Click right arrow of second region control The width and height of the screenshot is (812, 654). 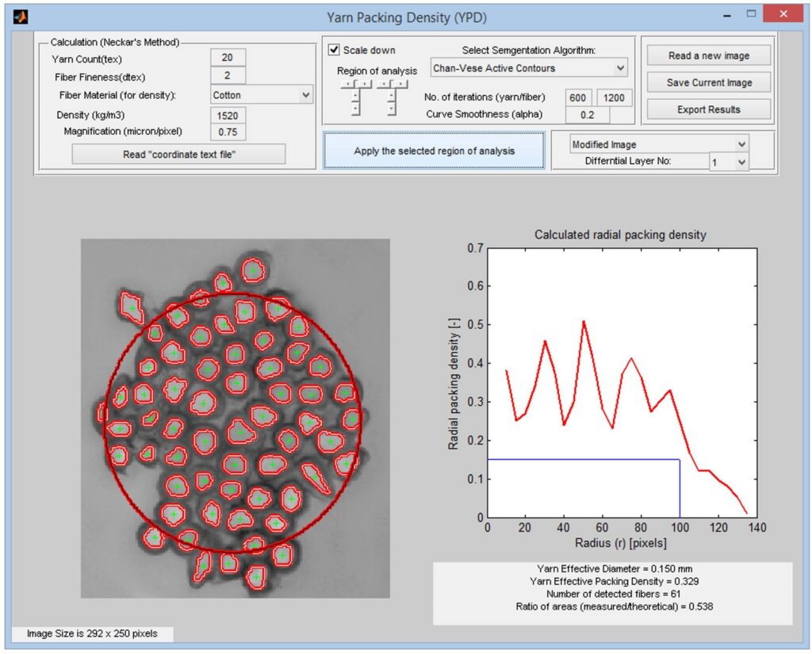point(400,84)
